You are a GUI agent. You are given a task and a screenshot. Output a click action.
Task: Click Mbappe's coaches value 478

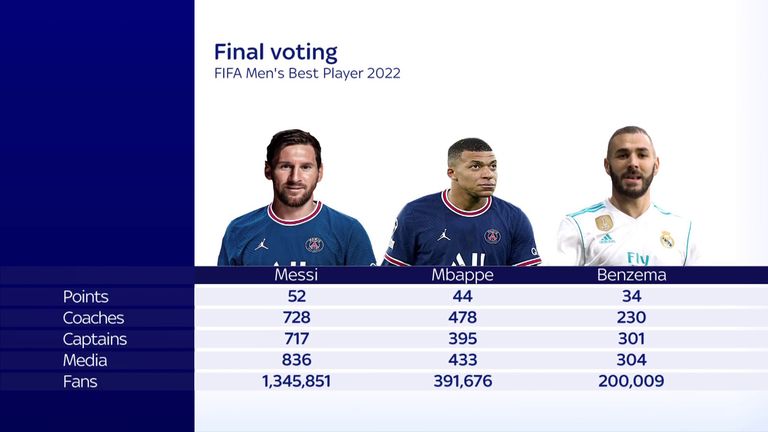point(462,317)
